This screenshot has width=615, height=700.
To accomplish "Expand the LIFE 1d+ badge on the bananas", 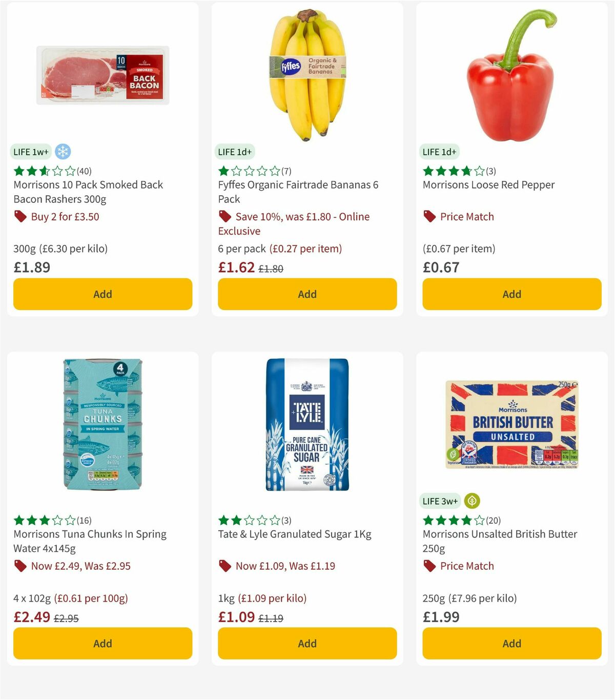I will click(x=235, y=152).
